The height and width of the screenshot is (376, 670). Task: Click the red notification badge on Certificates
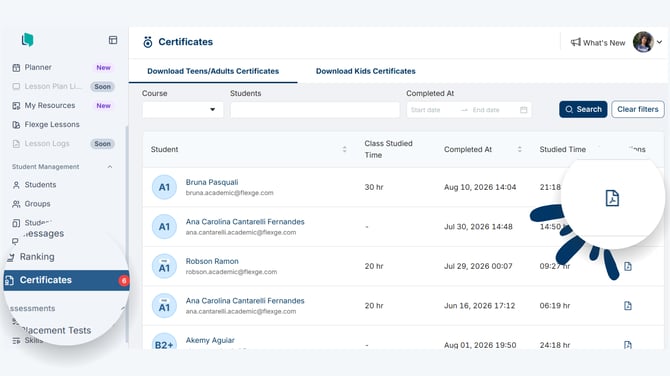[x=123, y=281]
